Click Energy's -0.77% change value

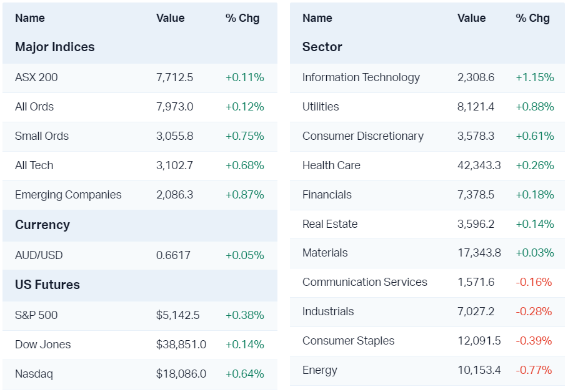click(x=534, y=370)
